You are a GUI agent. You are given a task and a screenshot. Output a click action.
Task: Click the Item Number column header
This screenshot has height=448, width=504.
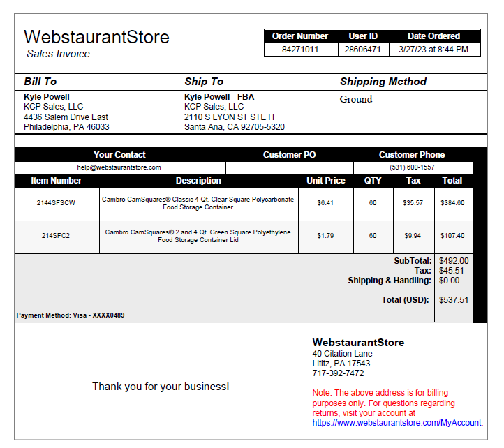click(57, 181)
